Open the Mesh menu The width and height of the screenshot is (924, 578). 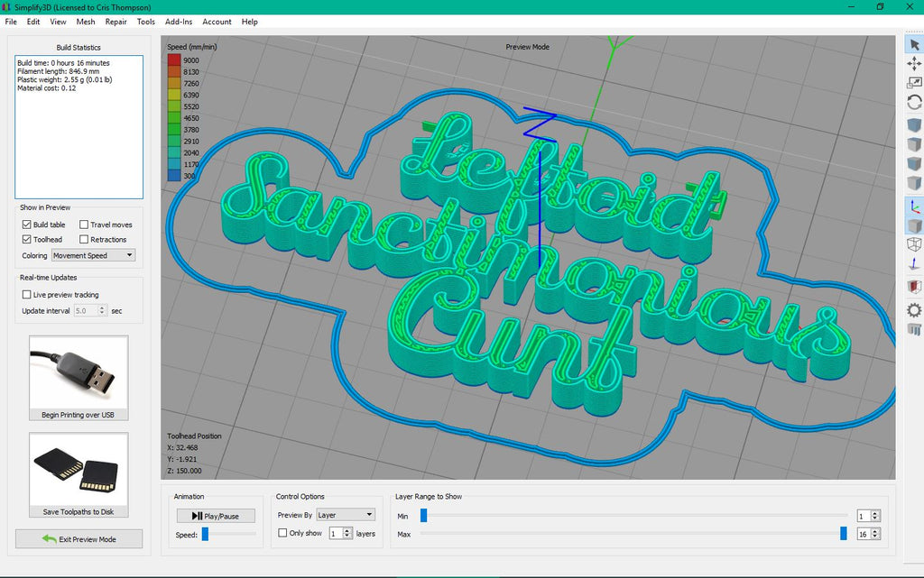tap(86, 22)
